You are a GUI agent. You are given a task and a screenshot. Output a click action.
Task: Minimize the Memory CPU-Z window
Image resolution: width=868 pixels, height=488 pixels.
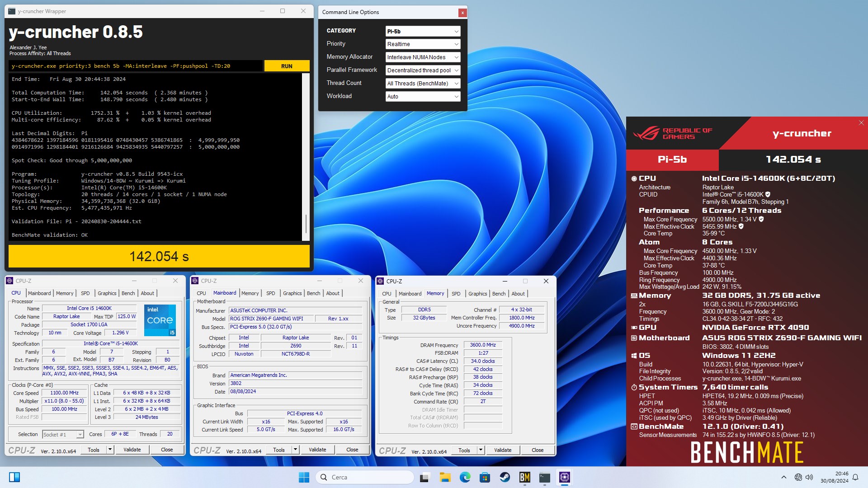(x=505, y=281)
